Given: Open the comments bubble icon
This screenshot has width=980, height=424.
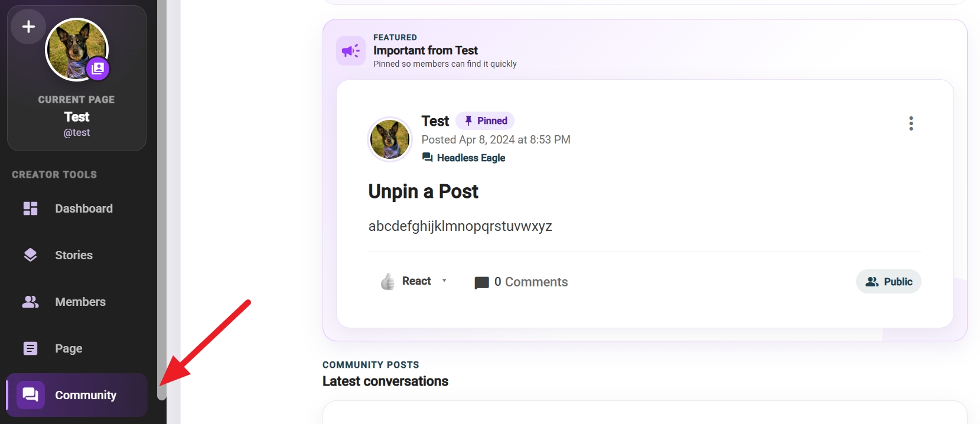Looking at the screenshot, I should 481,283.
